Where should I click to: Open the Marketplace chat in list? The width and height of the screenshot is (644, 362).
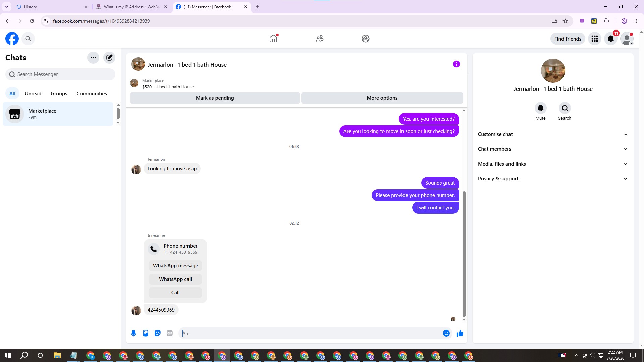(58, 114)
